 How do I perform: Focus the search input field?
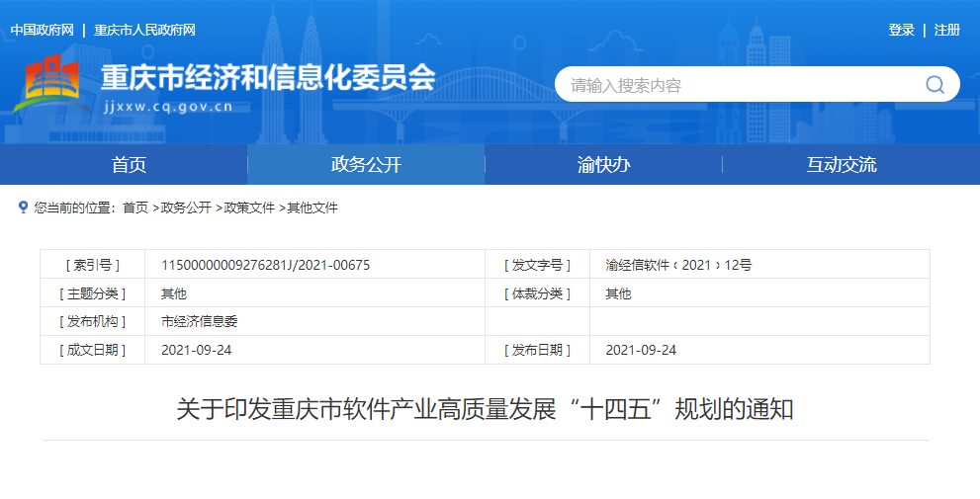[757, 84]
